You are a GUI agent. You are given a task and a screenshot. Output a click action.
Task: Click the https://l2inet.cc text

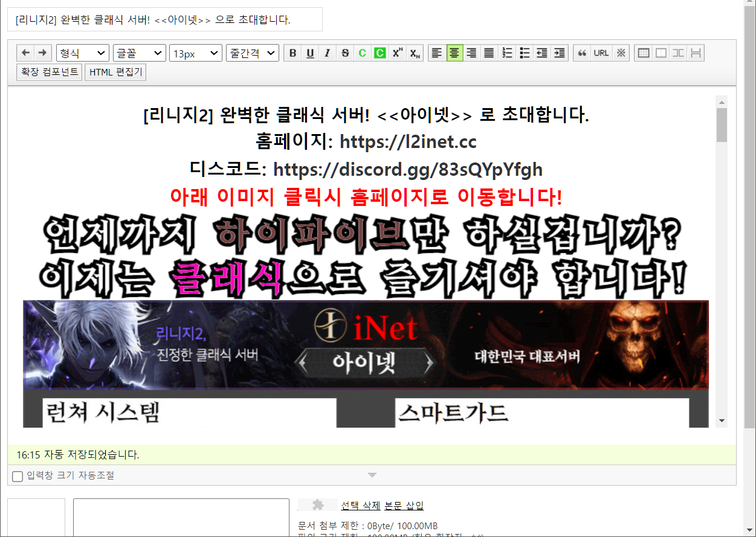coord(408,142)
